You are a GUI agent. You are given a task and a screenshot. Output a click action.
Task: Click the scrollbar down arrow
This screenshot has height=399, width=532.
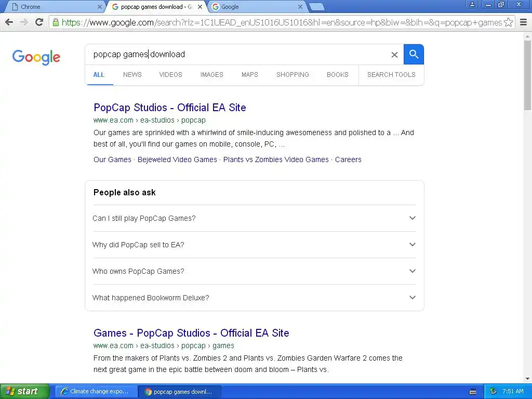pyautogui.click(x=527, y=379)
